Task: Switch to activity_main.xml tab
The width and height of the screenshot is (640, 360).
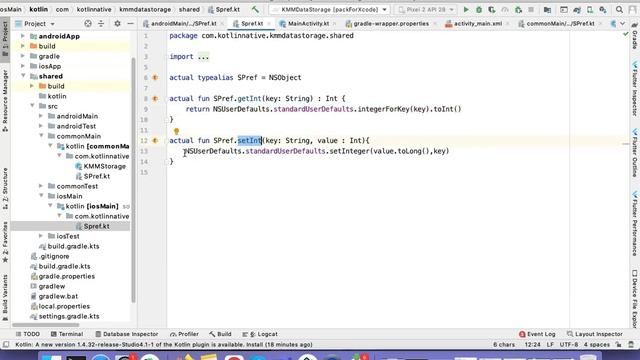Action: click(x=477, y=24)
